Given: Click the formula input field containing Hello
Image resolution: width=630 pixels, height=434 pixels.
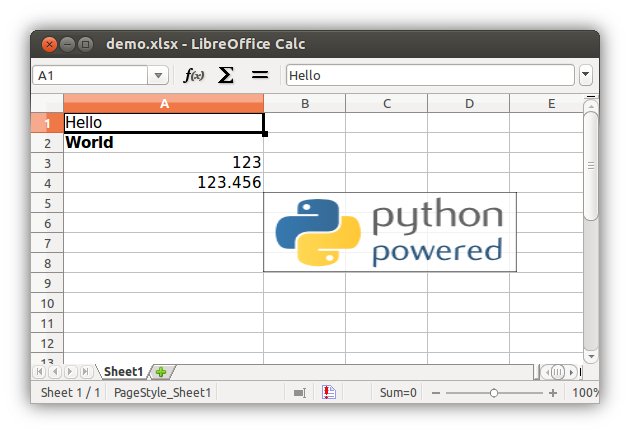Looking at the screenshot, I should (430, 75).
